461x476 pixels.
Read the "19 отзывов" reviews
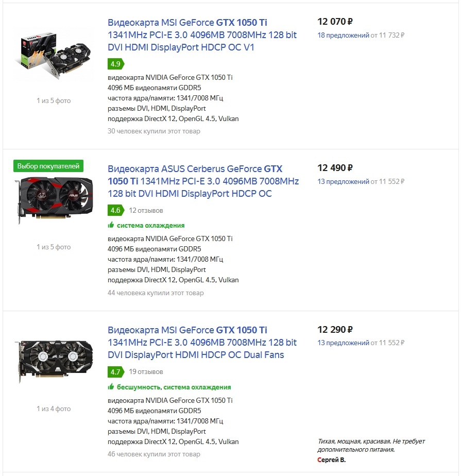pos(146,371)
